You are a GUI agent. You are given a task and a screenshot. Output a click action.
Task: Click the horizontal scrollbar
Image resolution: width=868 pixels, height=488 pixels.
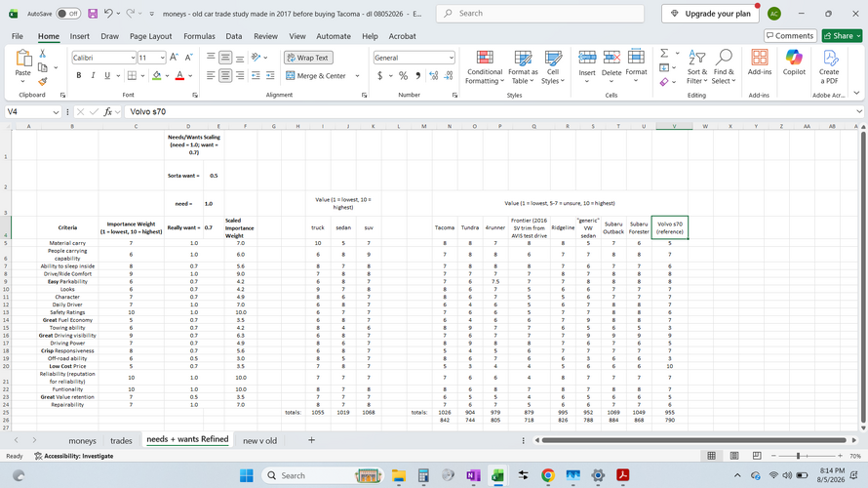coord(693,440)
